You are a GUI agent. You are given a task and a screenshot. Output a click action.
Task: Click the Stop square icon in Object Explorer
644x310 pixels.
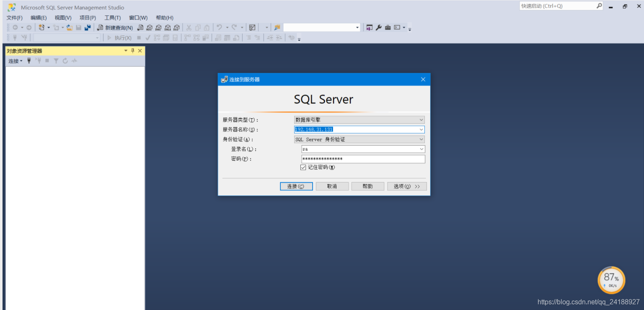[x=47, y=61]
